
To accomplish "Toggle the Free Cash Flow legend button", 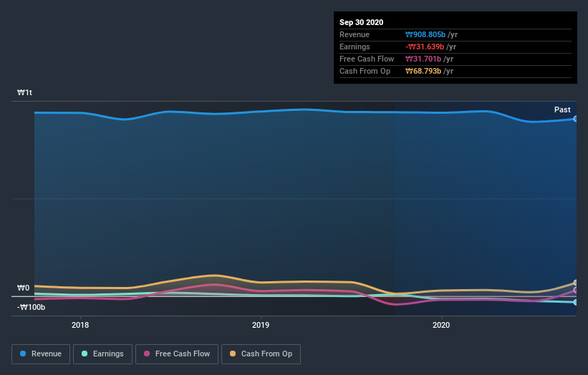I will 177,354.
